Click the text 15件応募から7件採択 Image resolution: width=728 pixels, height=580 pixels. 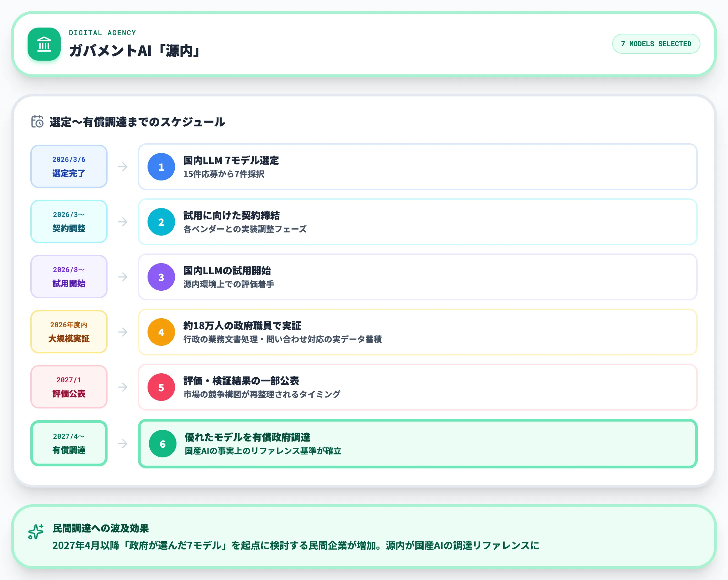(x=224, y=174)
